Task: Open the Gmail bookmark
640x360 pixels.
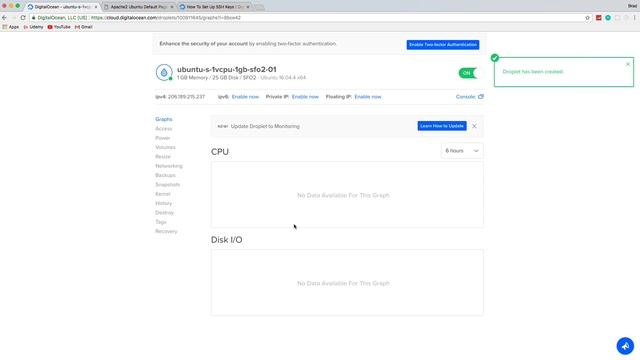Action: pos(84,27)
